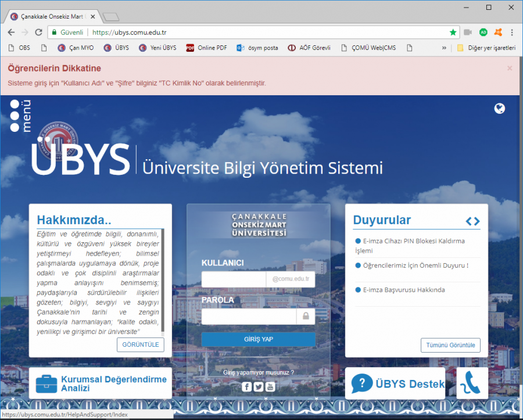Click the Duyurular heading
The image size is (523, 420).
click(x=382, y=220)
